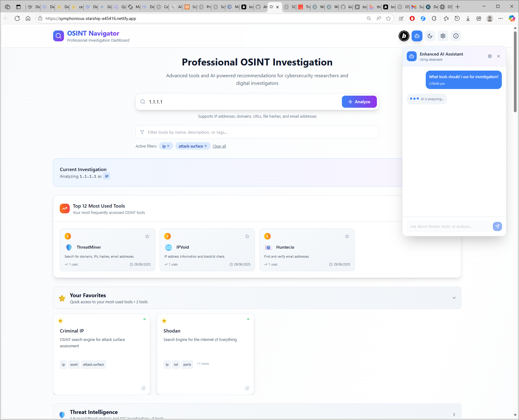Favorite Hunter.io with its star icon
Screen dimensions: 519x420
347,236
